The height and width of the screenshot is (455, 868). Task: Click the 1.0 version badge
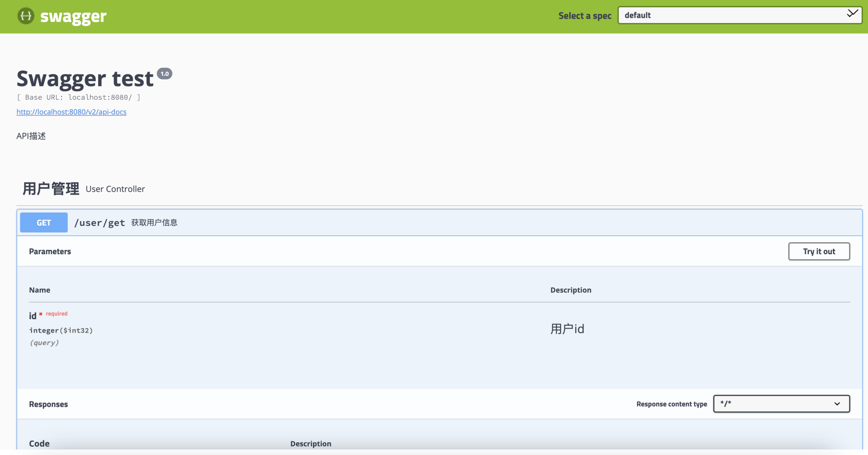[165, 73]
